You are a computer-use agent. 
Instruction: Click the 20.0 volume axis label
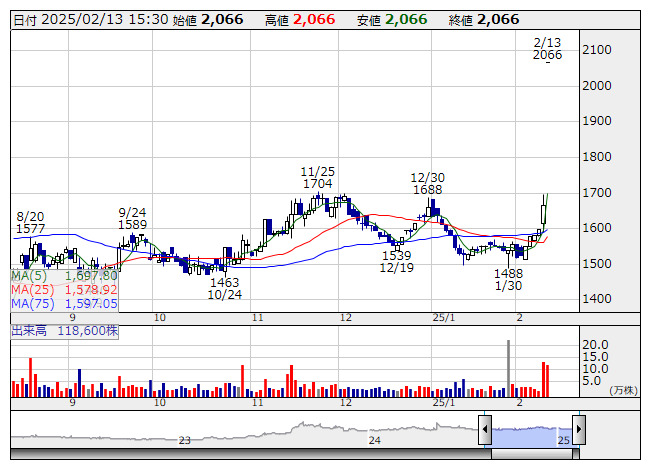(x=595, y=345)
